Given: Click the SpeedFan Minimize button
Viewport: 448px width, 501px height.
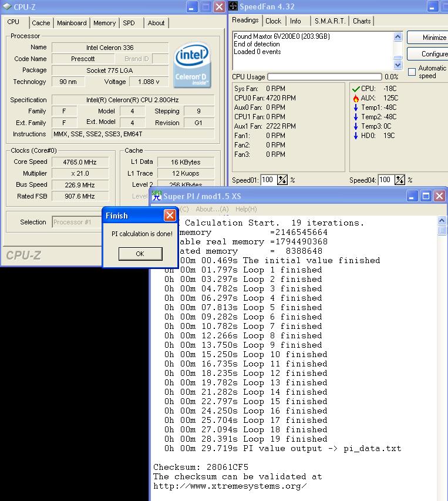Looking at the screenshot, I should click(x=428, y=38).
